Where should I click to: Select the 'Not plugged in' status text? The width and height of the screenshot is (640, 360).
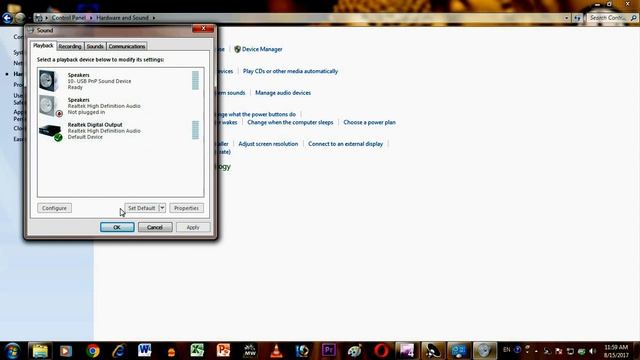coord(86,112)
